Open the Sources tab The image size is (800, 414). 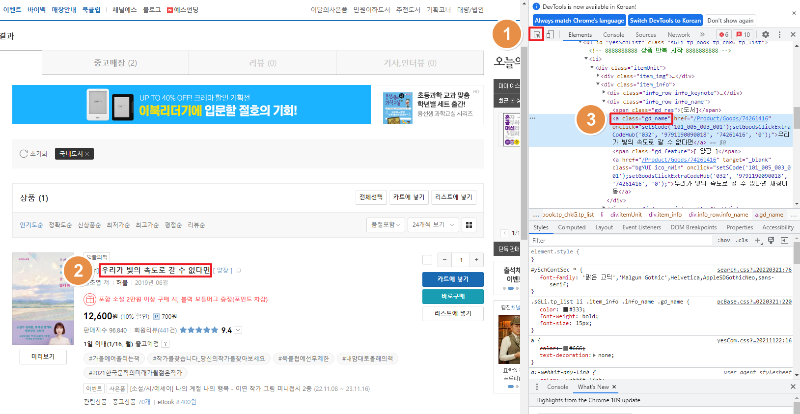tap(645, 34)
